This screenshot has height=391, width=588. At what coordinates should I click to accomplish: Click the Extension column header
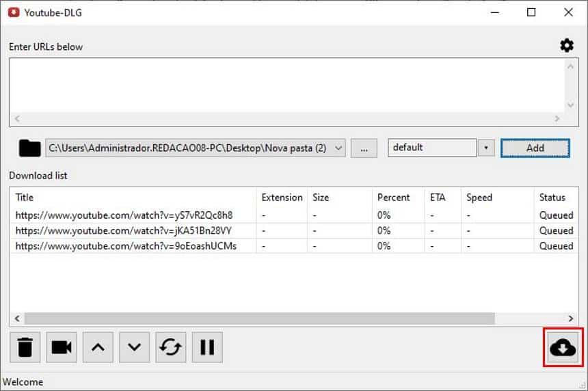click(x=282, y=198)
